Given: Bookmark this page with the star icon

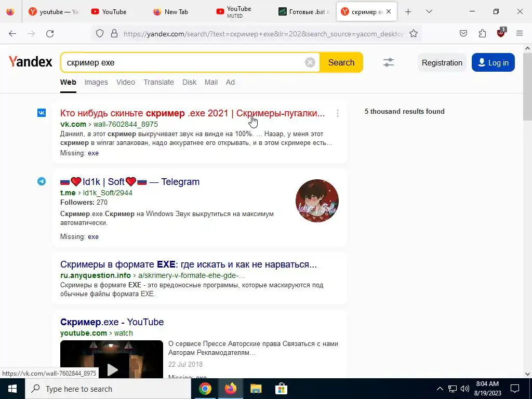Looking at the screenshot, I should (413, 34).
